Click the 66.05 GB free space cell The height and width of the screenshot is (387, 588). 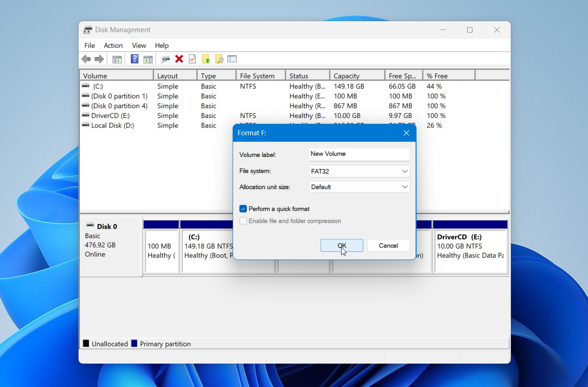402,86
